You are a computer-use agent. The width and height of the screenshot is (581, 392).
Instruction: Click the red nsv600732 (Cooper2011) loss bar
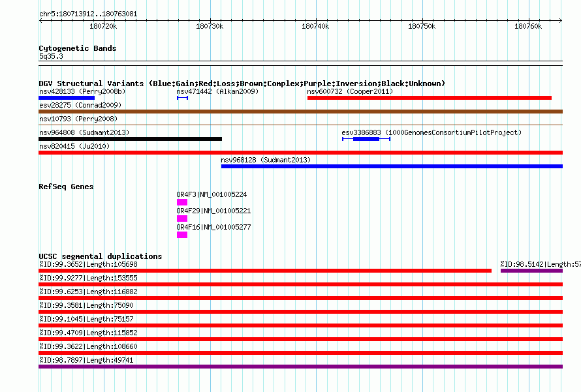coord(430,98)
